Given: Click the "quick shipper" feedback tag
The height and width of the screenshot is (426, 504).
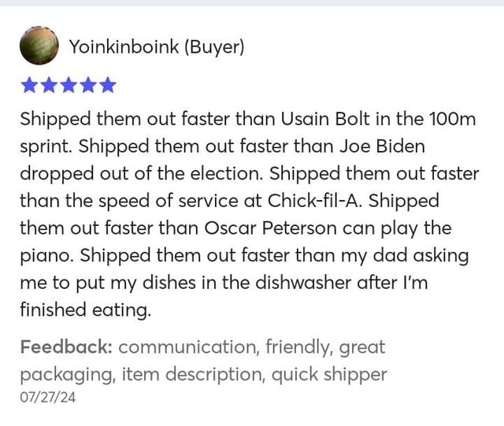Looking at the screenshot, I should coord(329,374).
